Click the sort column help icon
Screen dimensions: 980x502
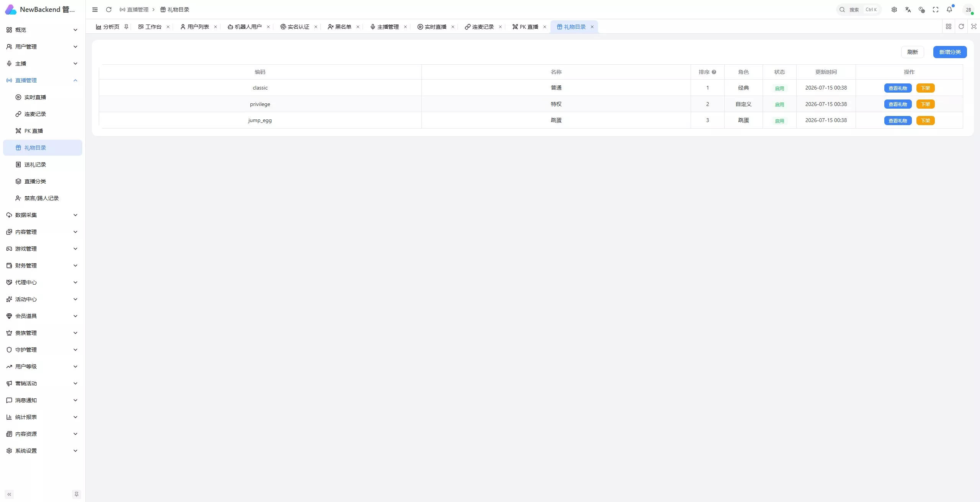coord(714,72)
